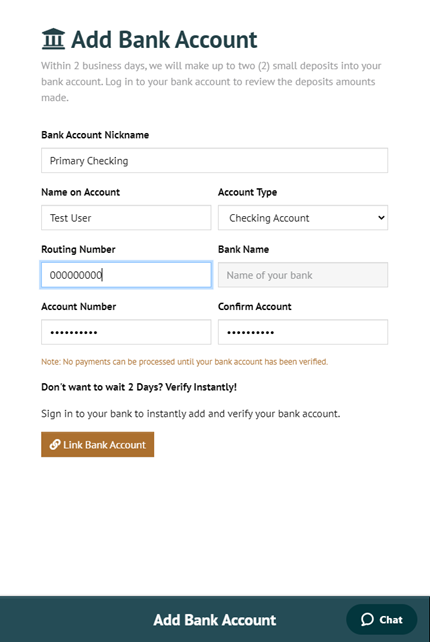
Task: Focus the Routing Number input
Action: click(x=126, y=275)
